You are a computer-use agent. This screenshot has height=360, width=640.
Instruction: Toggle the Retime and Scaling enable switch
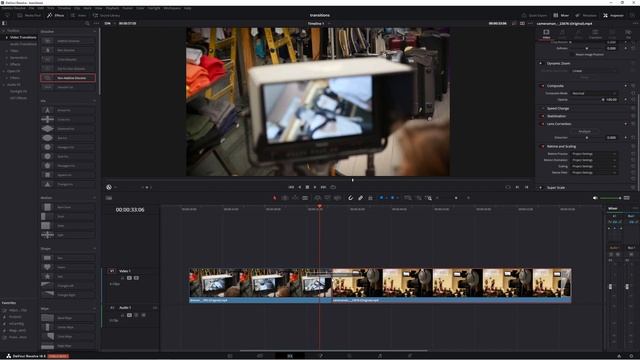coord(542,146)
